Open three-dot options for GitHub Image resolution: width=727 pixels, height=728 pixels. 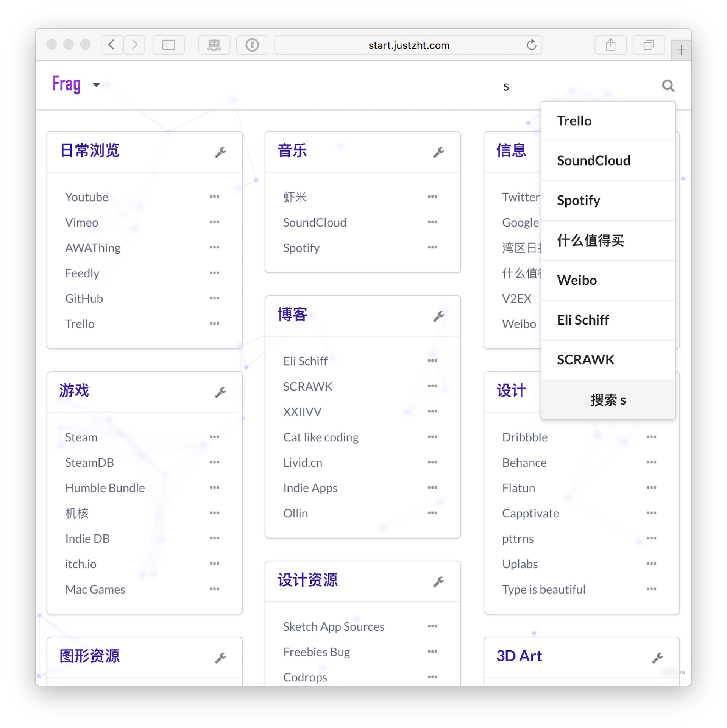click(214, 298)
